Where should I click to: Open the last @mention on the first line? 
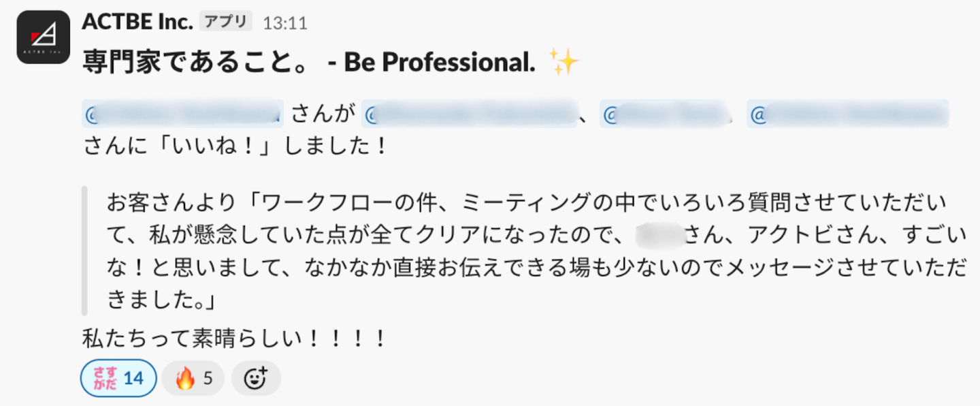[x=847, y=114]
